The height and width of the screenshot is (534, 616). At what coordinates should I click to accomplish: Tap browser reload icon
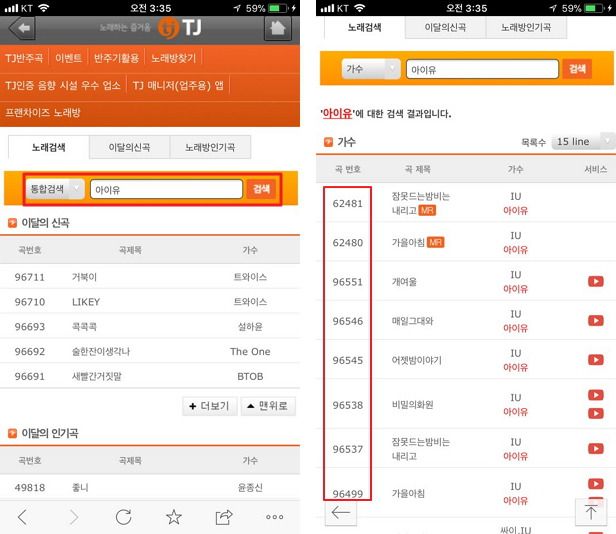tap(123, 517)
